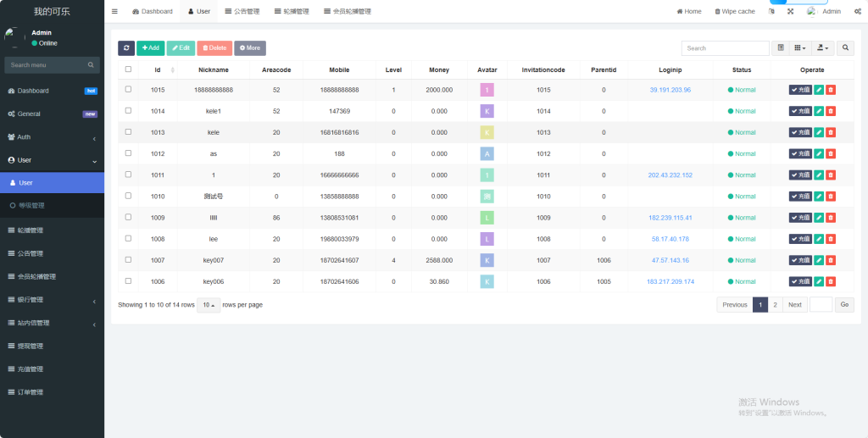Click the table Search input field

726,48
